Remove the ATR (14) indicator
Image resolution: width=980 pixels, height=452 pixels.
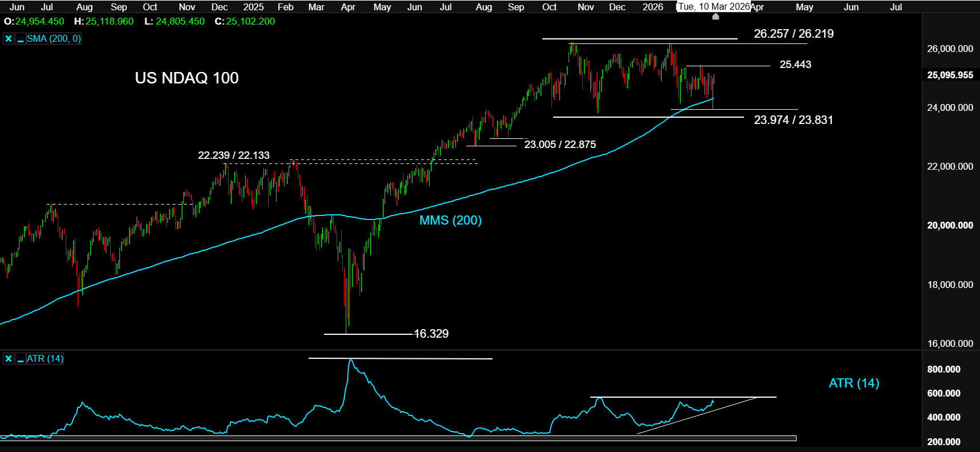coord(9,359)
